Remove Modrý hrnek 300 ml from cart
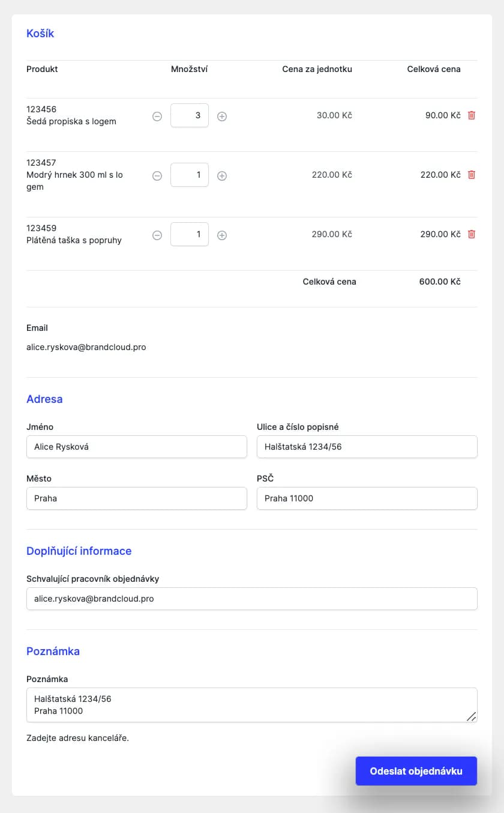Viewport: 504px width, 813px height. click(x=472, y=175)
